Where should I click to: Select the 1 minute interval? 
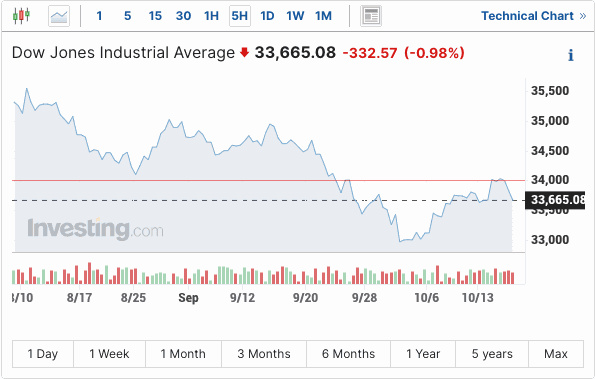99,16
